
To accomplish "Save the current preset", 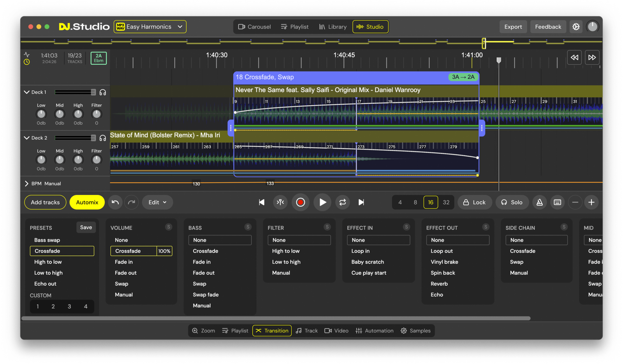I will 86,227.
